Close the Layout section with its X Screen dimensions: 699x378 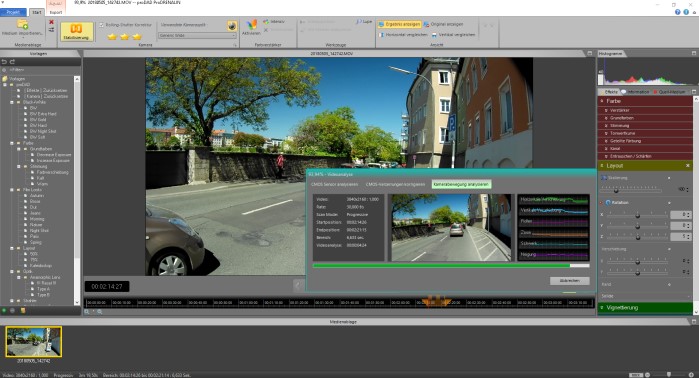687,165
